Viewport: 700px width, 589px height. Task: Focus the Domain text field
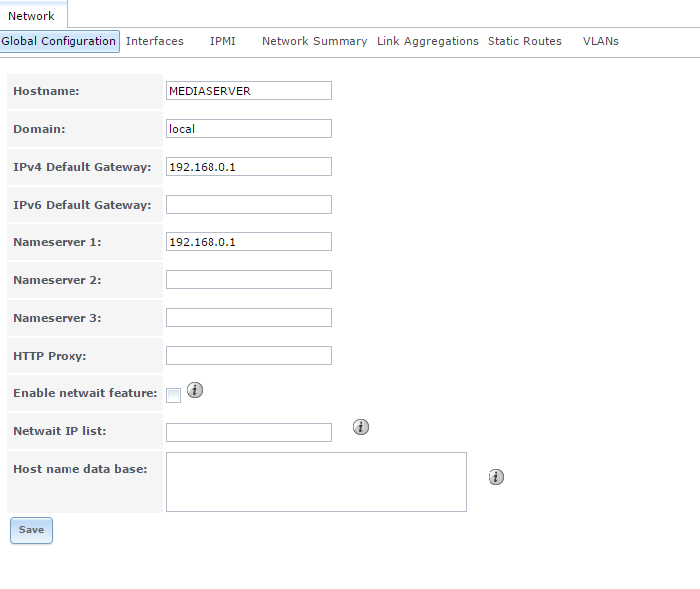[x=248, y=129]
